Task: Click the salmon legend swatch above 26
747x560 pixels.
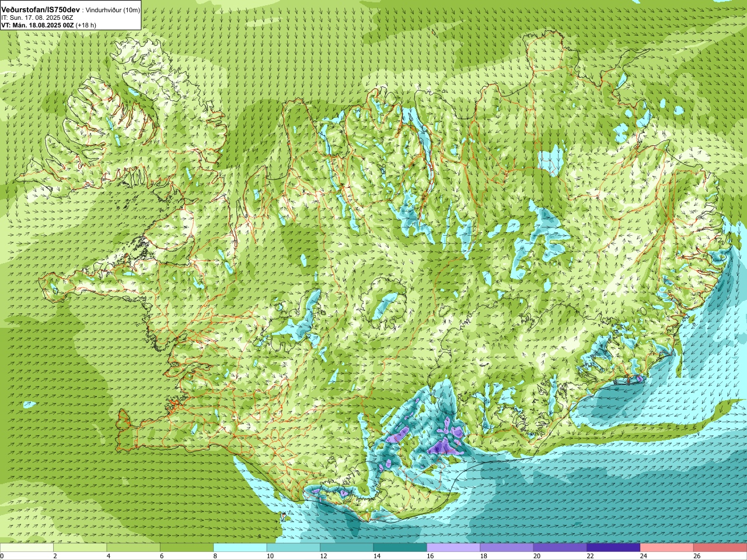Action: (720, 548)
